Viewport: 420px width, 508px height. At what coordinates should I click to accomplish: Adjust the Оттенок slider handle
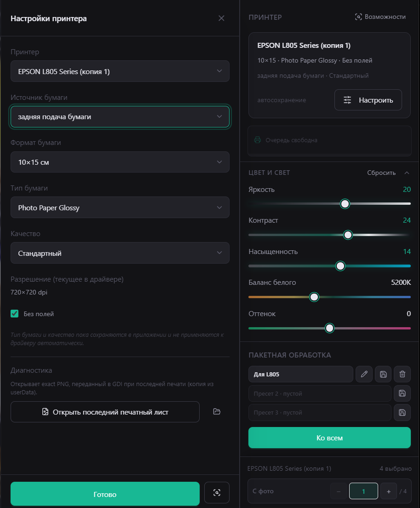pyautogui.click(x=329, y=328)
